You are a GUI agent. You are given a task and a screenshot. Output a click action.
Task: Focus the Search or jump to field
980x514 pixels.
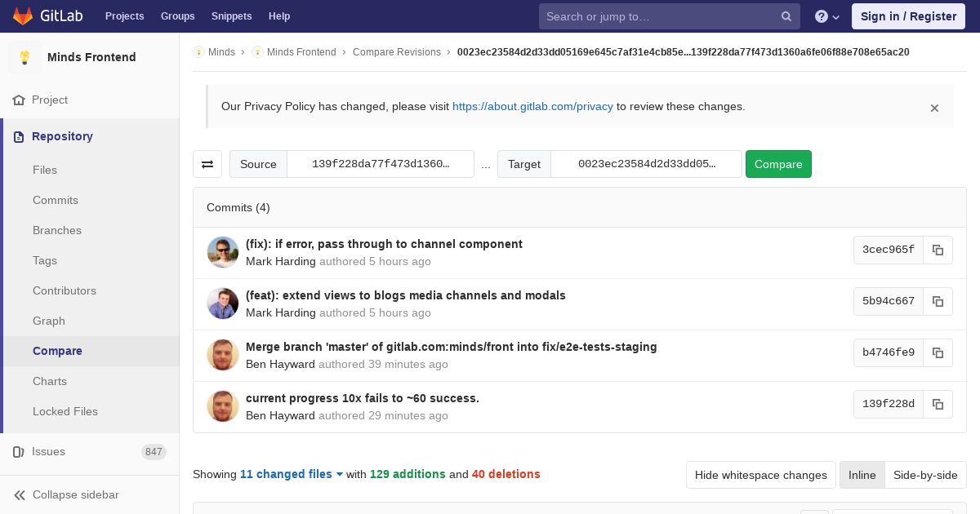661,16
